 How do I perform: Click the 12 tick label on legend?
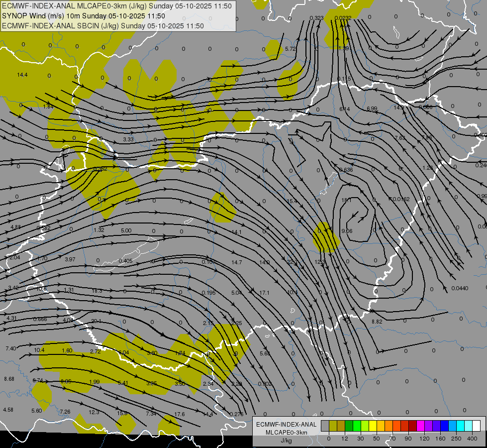point(345,438)
